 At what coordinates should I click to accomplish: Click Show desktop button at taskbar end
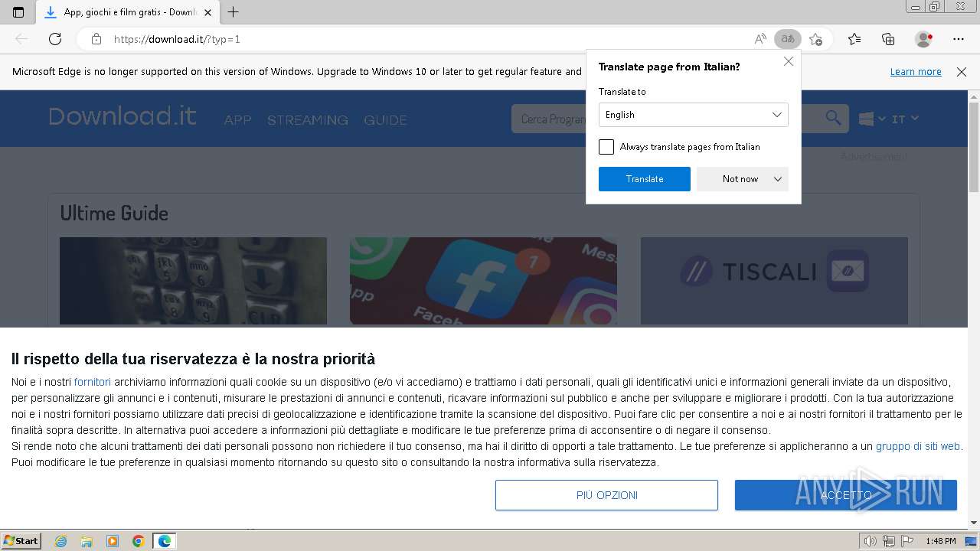tap(972, 541)
